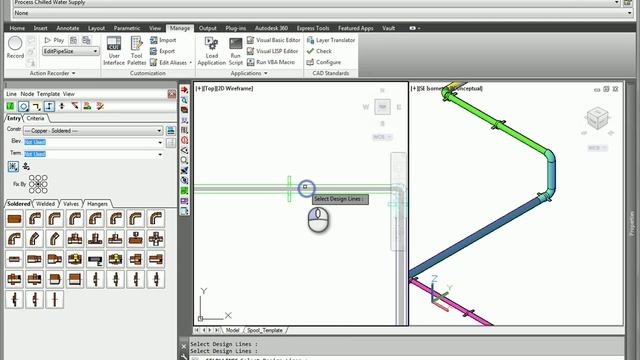Click the Import customization icon
640x360 pixels.
[153, 40]
